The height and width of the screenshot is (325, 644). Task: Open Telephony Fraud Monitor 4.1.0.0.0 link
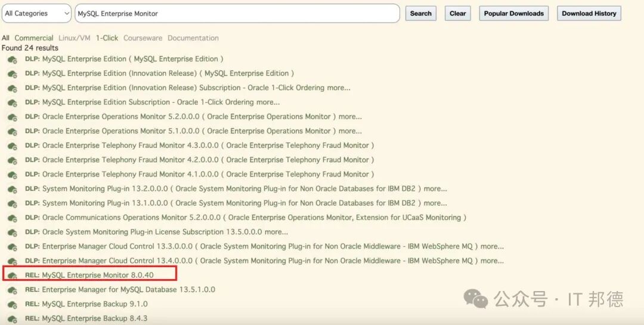click(x=200, y=174)
